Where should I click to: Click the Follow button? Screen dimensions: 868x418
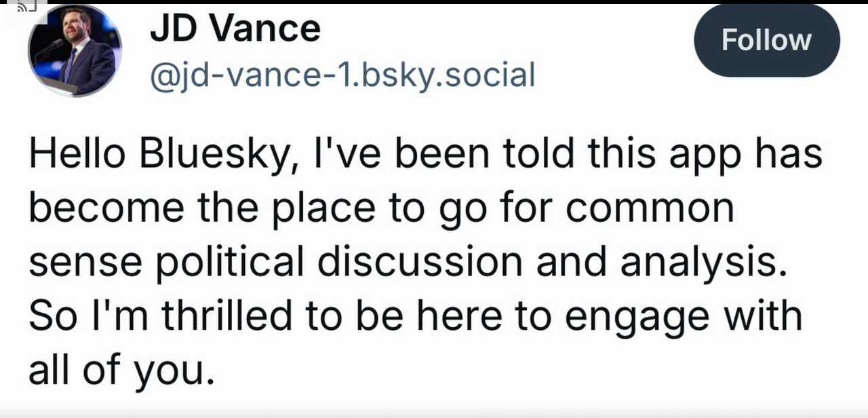click(x=766, y=40)
